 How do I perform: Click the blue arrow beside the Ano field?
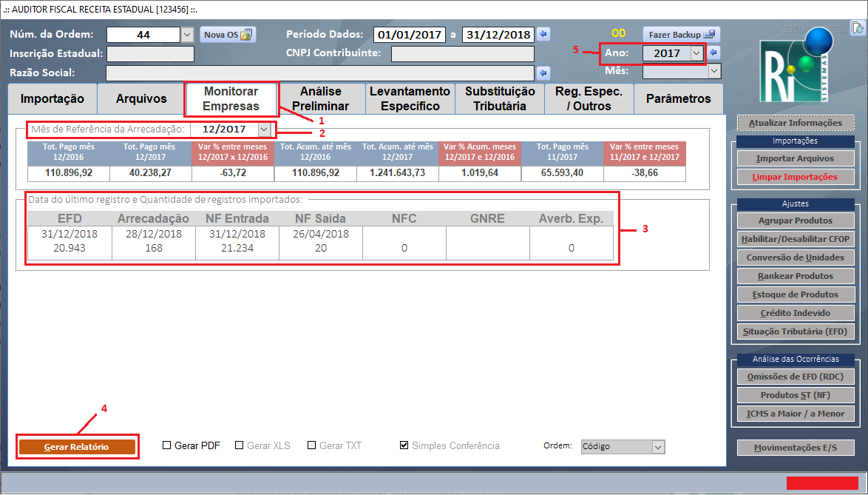[714, 53]
